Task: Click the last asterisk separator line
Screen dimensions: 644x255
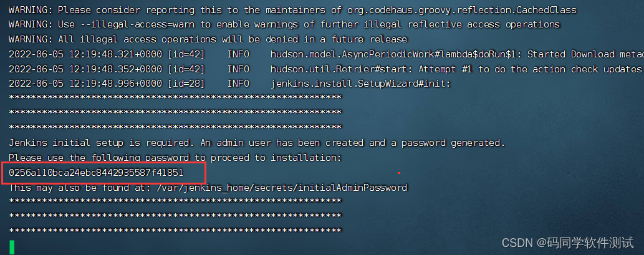Action: tap(175, 231)
